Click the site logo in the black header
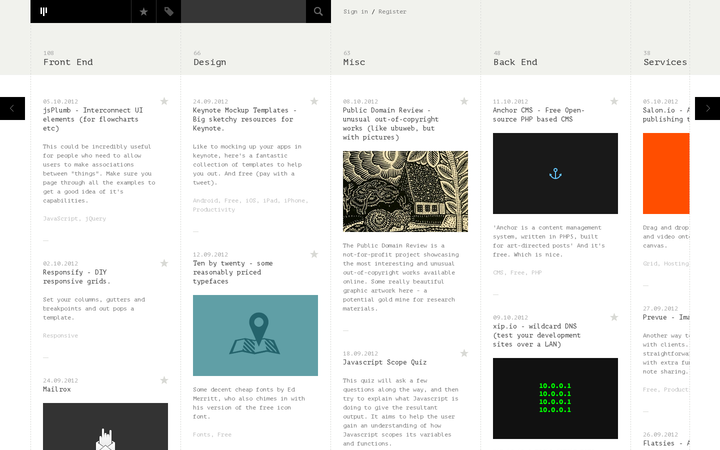720x450 pixels. click(x=44, y=11)
